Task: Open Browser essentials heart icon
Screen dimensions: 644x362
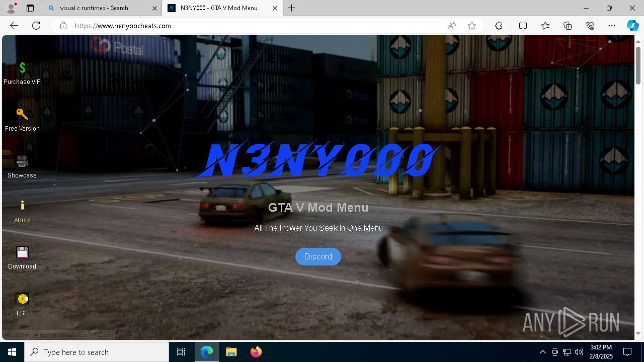Action: coord(590,26)
